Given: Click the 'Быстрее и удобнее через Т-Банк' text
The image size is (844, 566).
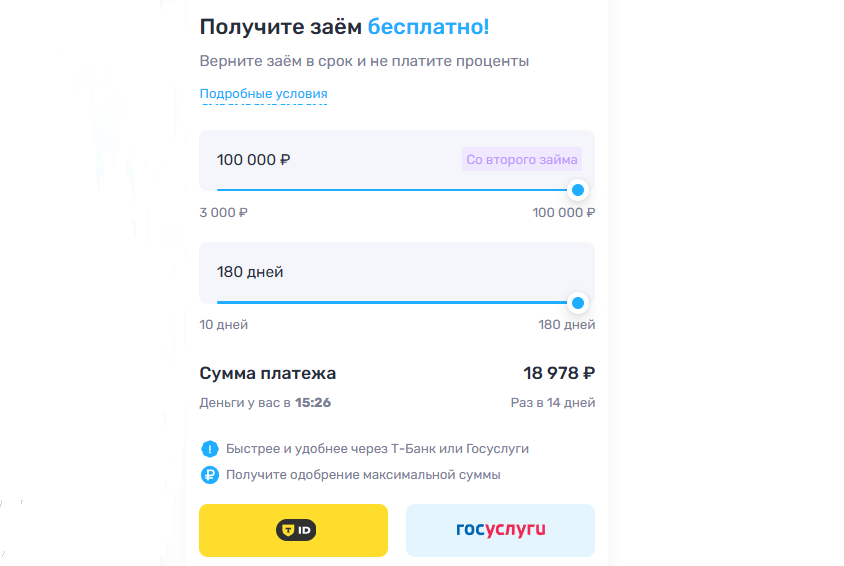Looking at the screenshot, I should (x=377, y=449).
